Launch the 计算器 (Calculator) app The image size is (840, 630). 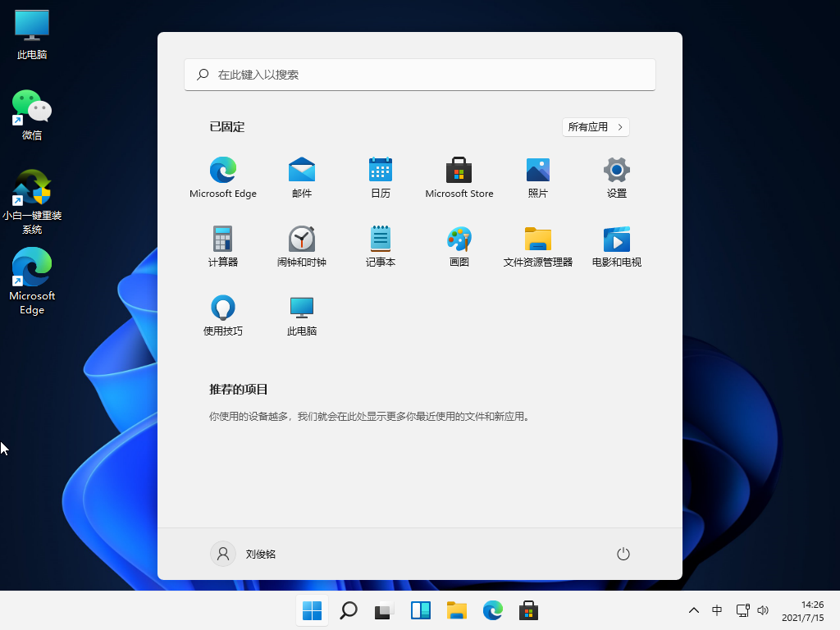click(222, 245)
